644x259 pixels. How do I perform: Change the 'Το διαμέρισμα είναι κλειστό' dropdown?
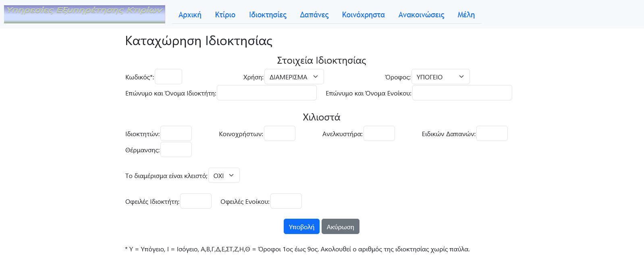tap(224, 175)
